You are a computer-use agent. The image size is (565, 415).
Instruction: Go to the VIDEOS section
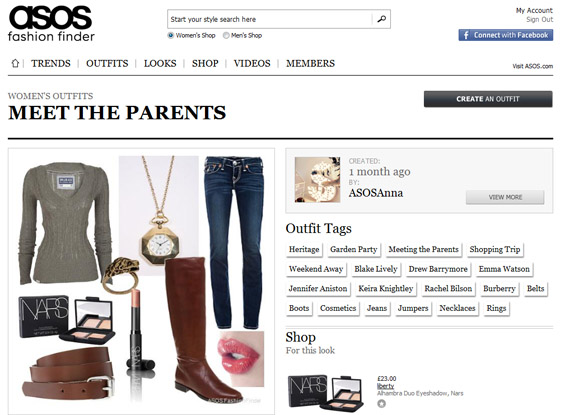pos(252,63)
